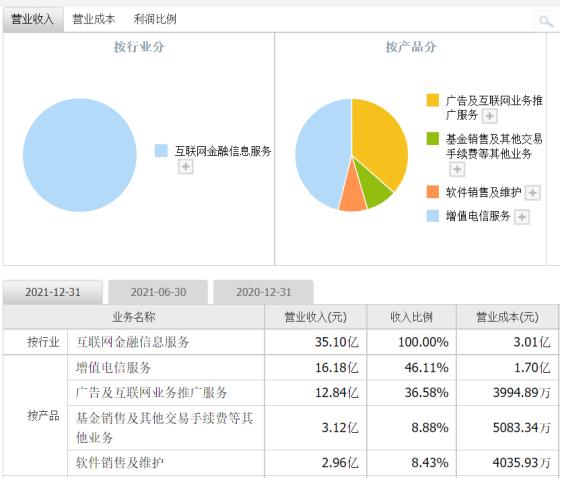This screenshot has height=478, width=561.
Task: Click the 营业收入(元) column header
Action: click(x=316, y=317)
